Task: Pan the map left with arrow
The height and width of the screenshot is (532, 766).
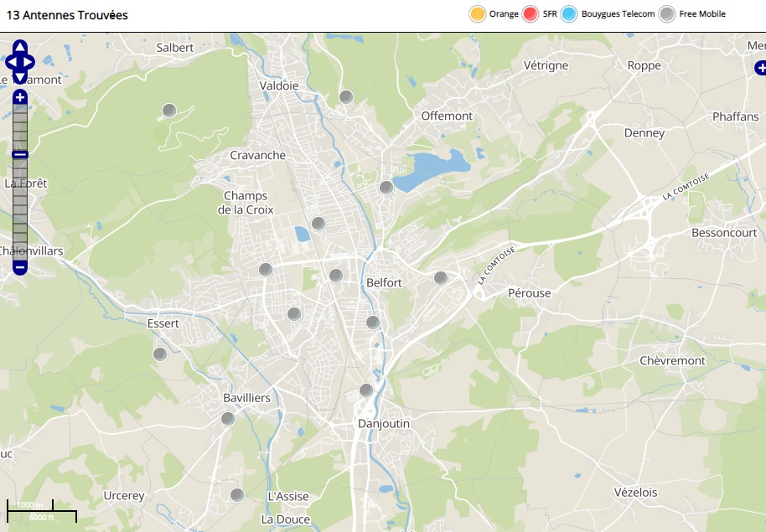Action: pyautogui.click(x=10, y=62)
